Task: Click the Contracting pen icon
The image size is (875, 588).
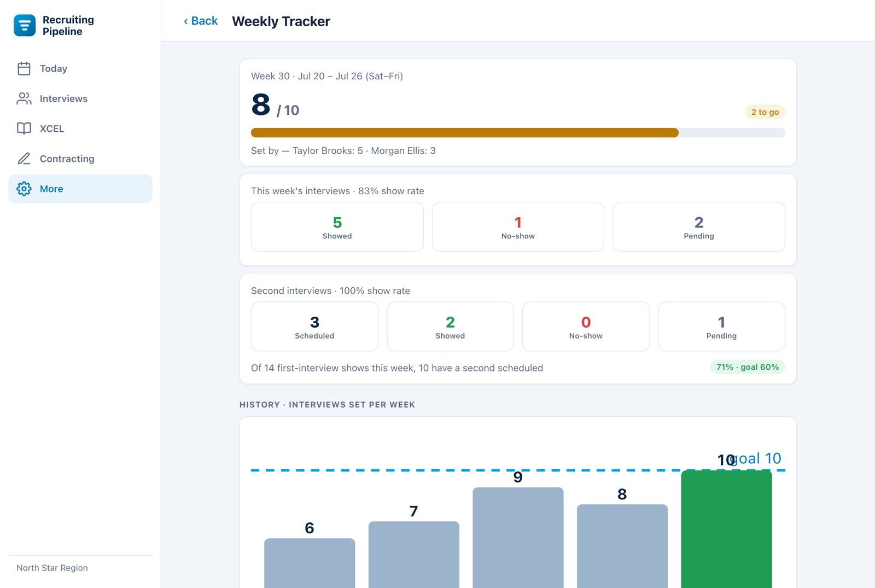Action: point(24,159)
